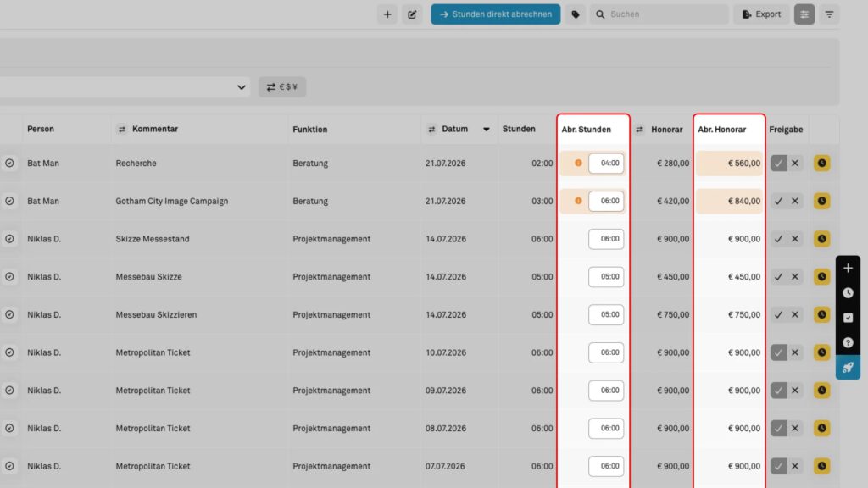
Task: Open the checkbox task icon in black sidebar
Action: click(848, 319)
